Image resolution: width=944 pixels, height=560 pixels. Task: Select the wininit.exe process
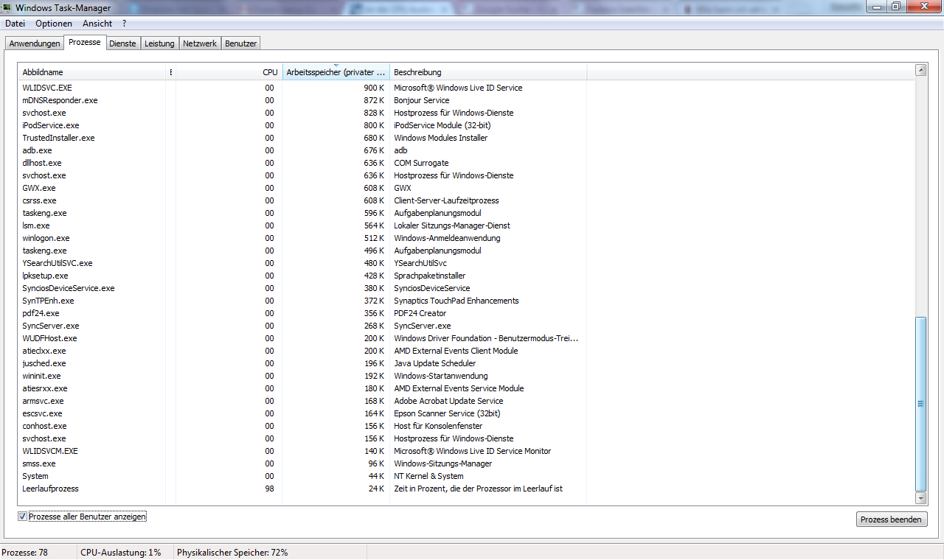click(x=42, y=376)
